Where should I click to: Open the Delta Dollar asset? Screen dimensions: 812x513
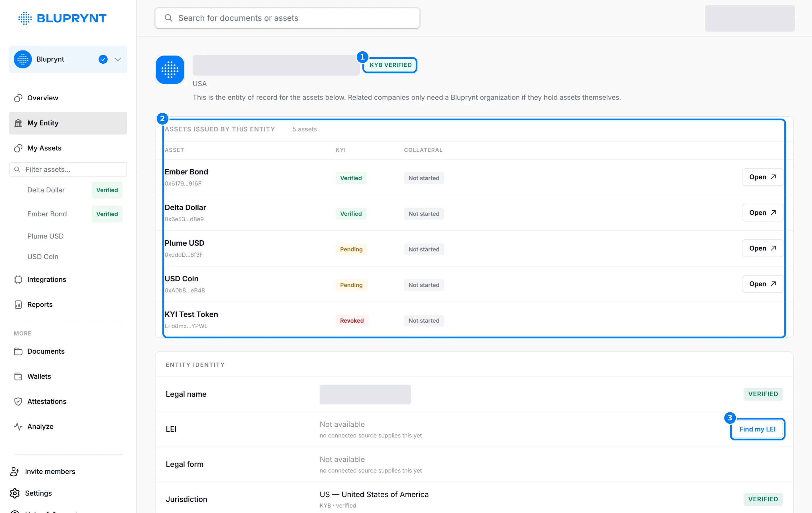[762, 213]
